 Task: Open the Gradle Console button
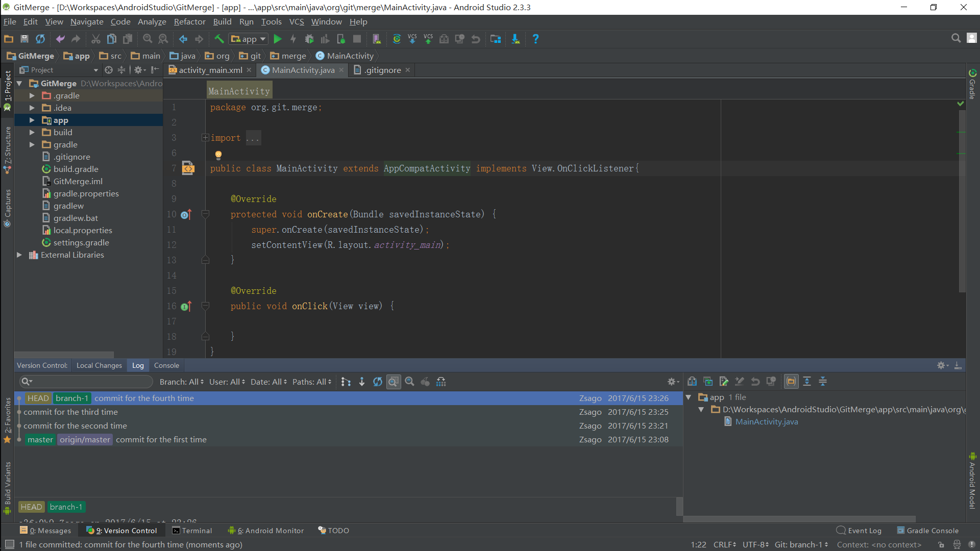coord(928,531)
